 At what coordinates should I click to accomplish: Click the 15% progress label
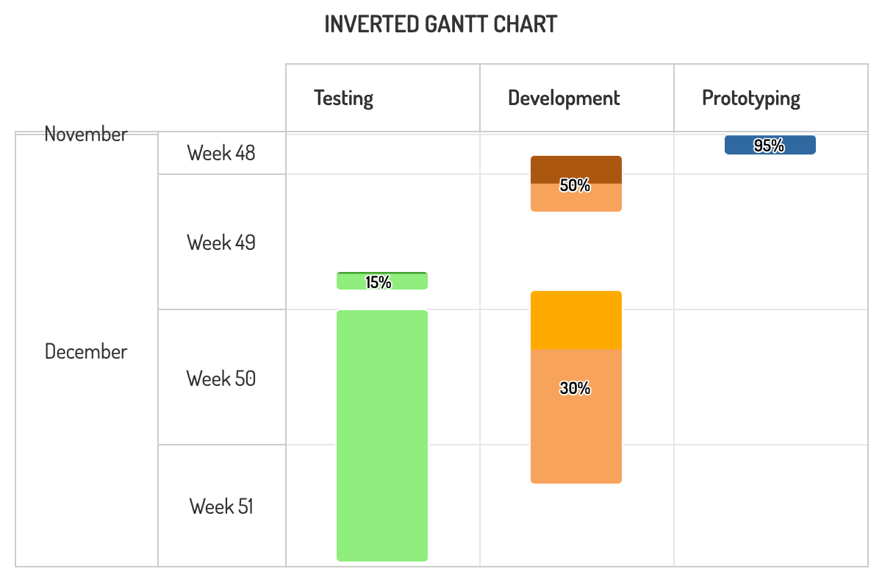[379, 282]
